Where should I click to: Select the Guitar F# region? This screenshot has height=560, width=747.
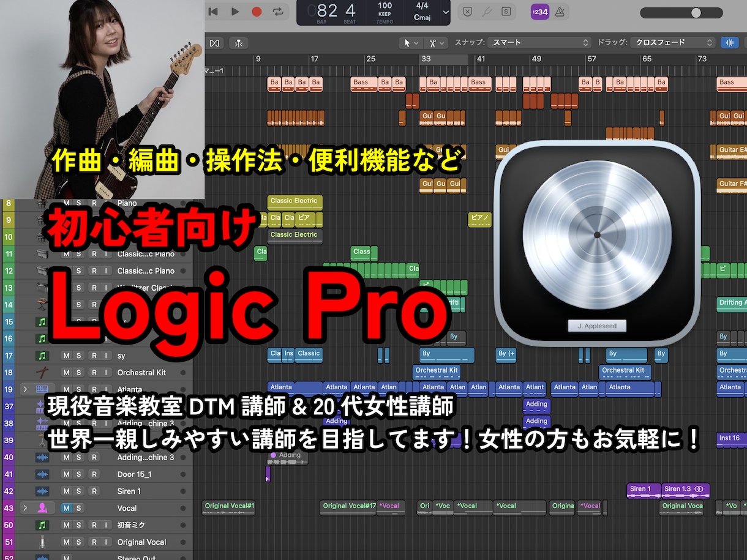point(732,185)
